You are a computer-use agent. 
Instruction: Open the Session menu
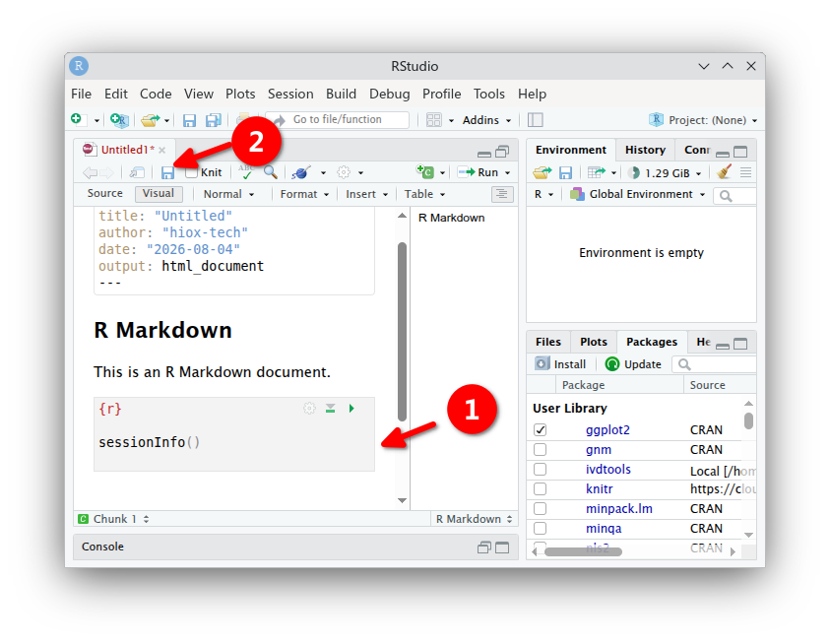(290, 94)
